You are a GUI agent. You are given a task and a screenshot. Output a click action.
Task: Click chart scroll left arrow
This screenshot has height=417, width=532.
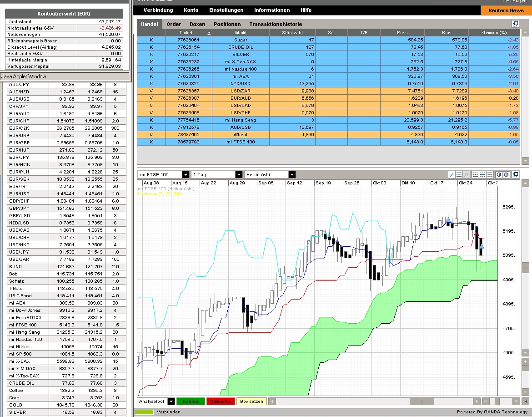pos(272,402)
